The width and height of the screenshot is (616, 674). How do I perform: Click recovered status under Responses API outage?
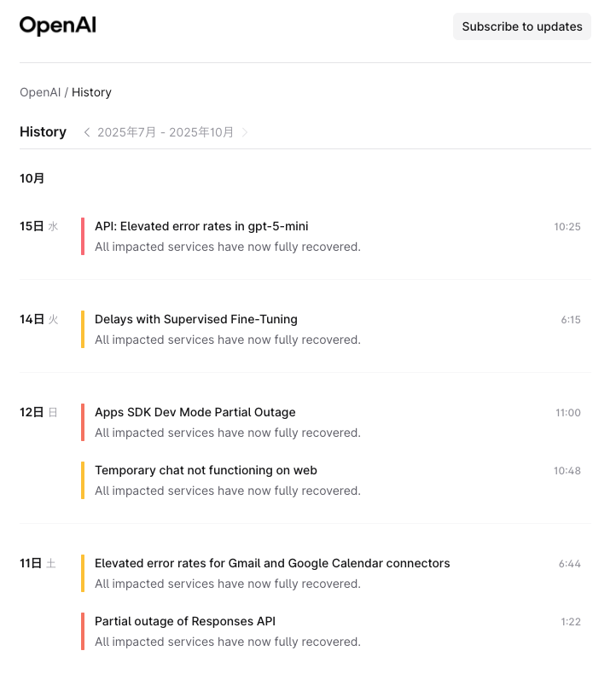pyautogui.click(x=228, y=642)
